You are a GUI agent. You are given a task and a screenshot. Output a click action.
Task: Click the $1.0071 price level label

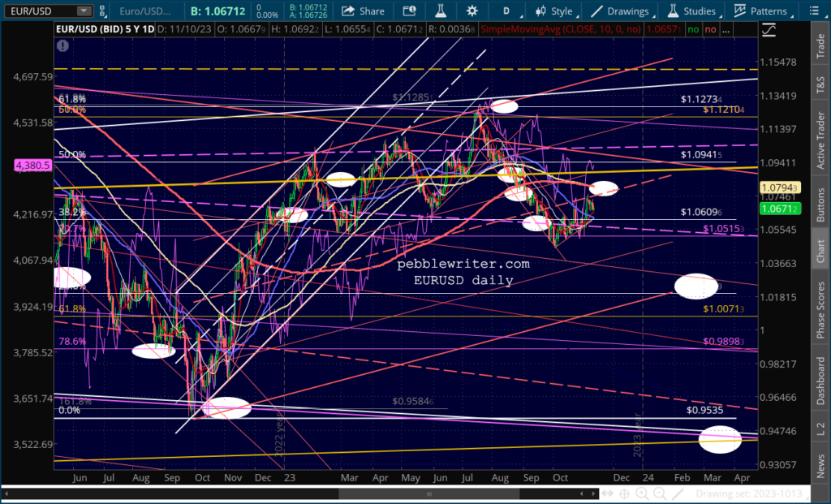click(723, 309)
